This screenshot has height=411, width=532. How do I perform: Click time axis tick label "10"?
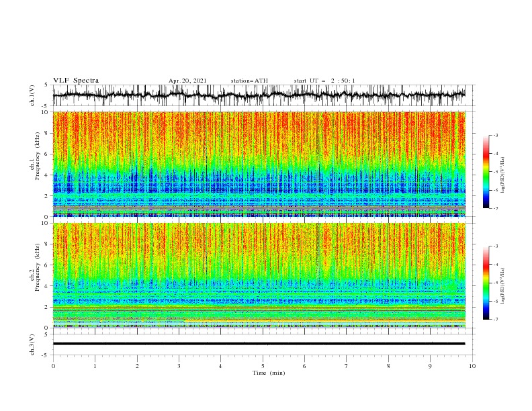pyautogui.click(x=472, y=366)
